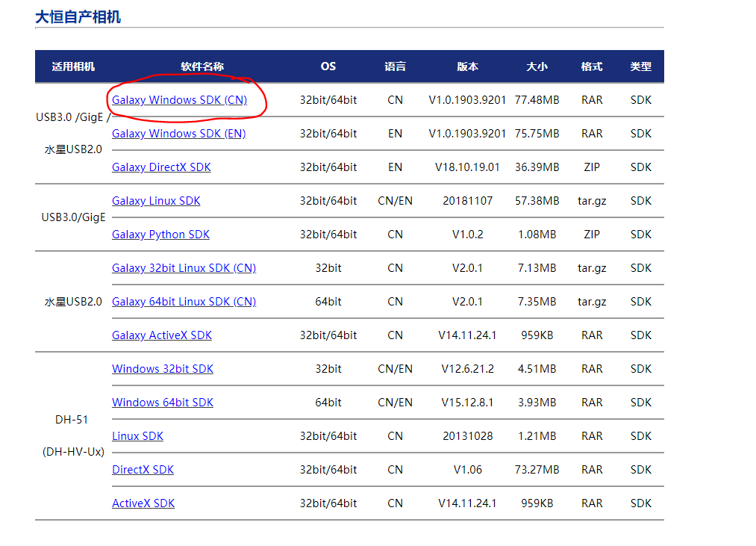Click the 类型 column header

coord(641,66)
